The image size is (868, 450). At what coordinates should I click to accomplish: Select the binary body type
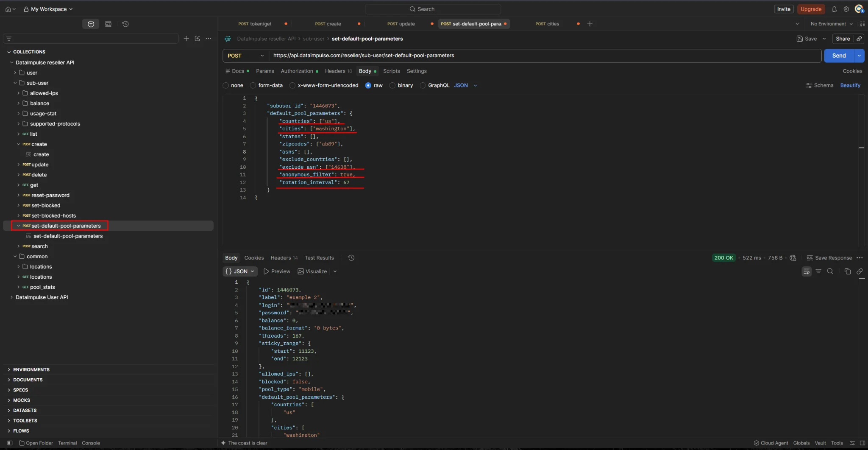tap(392, 85)
